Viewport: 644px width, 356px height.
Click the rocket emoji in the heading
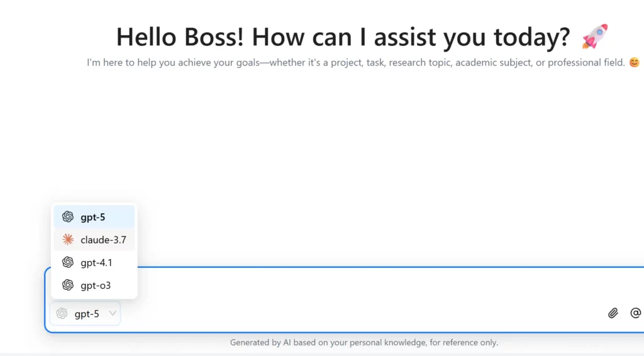click(594, 37)
